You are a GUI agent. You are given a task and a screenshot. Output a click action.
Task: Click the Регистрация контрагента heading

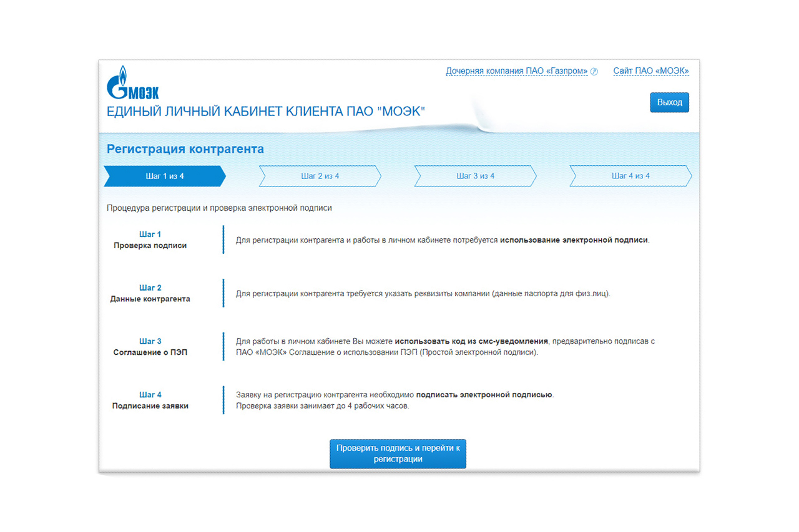(x=185, y=149)
